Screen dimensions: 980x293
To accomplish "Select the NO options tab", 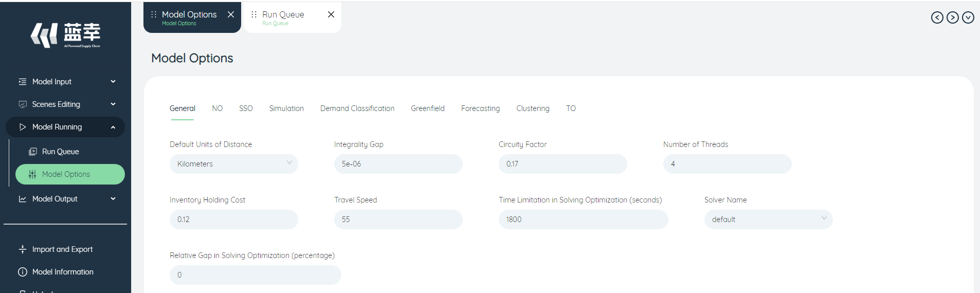I will click(217, 108).
